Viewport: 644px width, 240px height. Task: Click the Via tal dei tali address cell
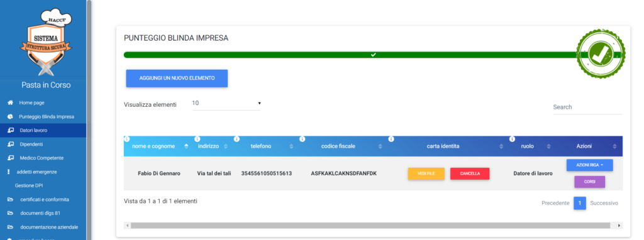coord(214,173)
